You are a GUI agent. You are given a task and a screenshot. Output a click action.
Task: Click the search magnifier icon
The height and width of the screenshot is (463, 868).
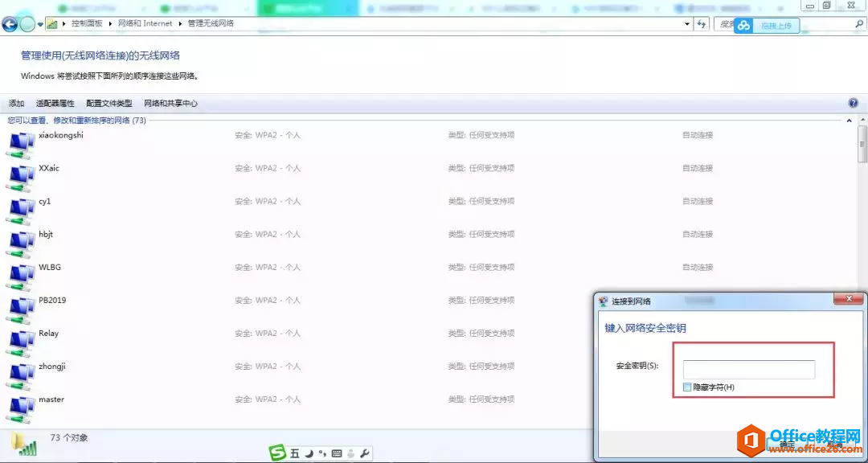pyautogui.click(x=859, y=24)
